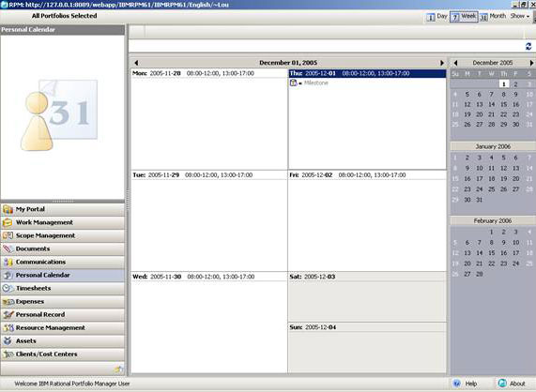536x392 pixels.
Task: Click the Help link
Action: 470,384
